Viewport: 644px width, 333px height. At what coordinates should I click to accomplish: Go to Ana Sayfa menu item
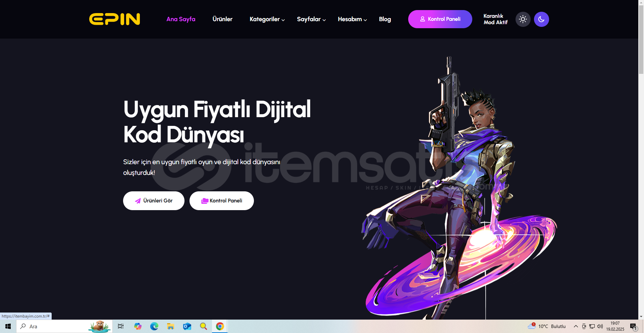181,19
